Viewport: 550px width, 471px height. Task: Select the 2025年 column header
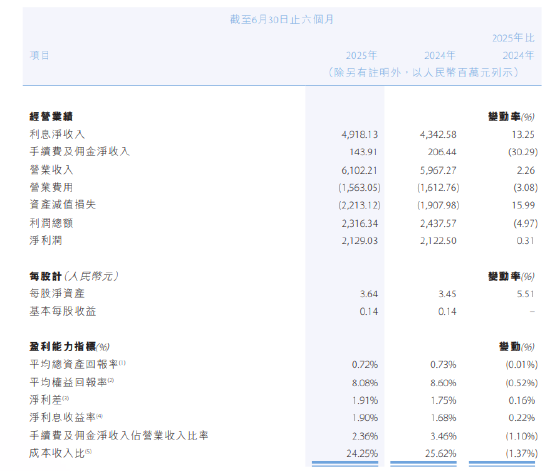point(361,55)
